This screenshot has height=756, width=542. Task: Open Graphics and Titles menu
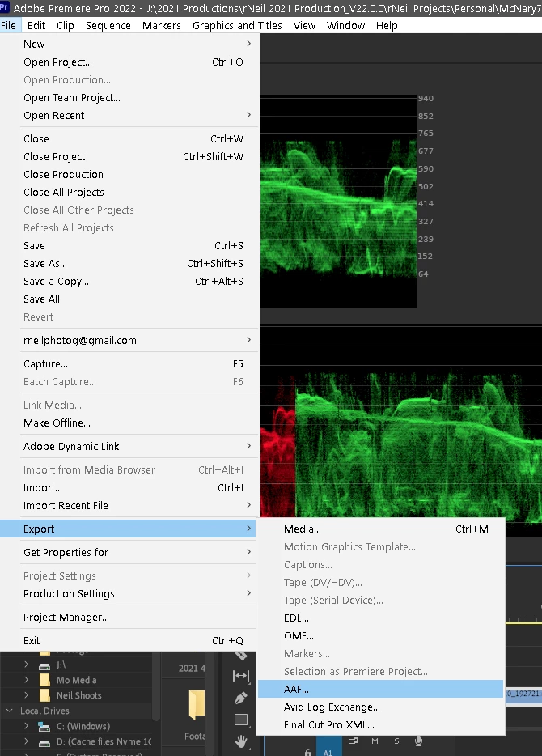(237, 26)
